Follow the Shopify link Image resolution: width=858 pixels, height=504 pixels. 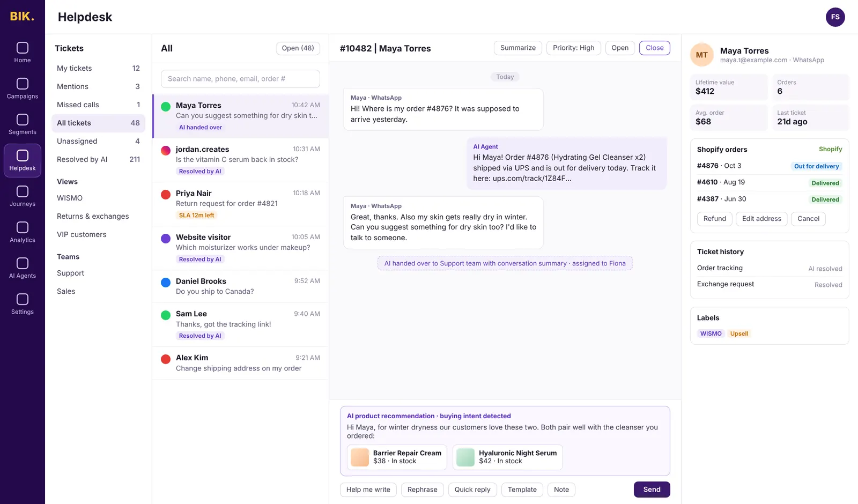830,149
